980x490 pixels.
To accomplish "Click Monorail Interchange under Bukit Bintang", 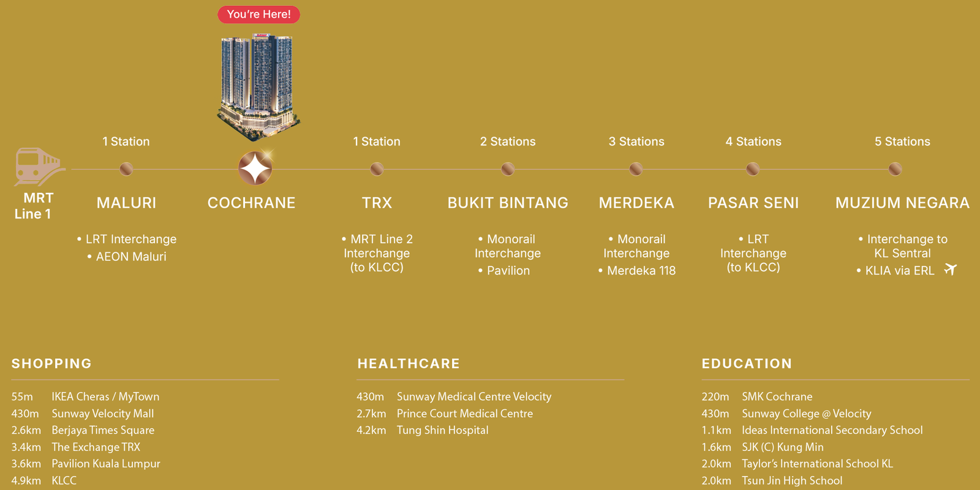I will [508, 246].
